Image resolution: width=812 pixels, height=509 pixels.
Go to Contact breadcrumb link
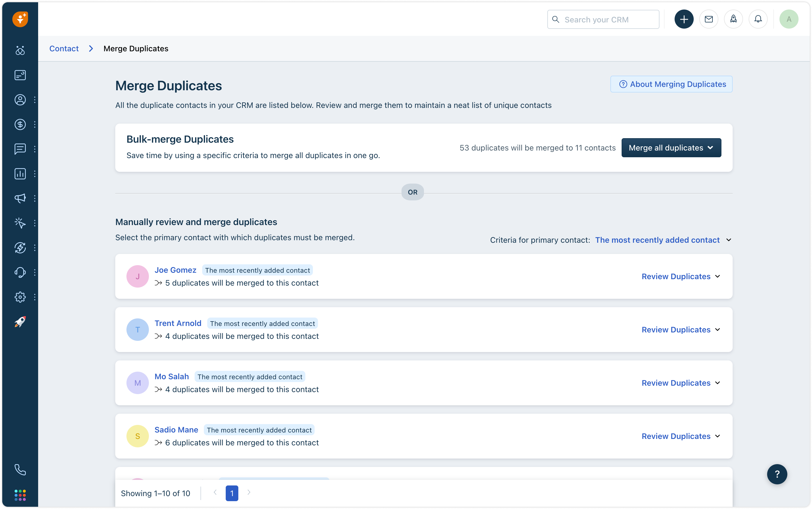pos(64,48)
